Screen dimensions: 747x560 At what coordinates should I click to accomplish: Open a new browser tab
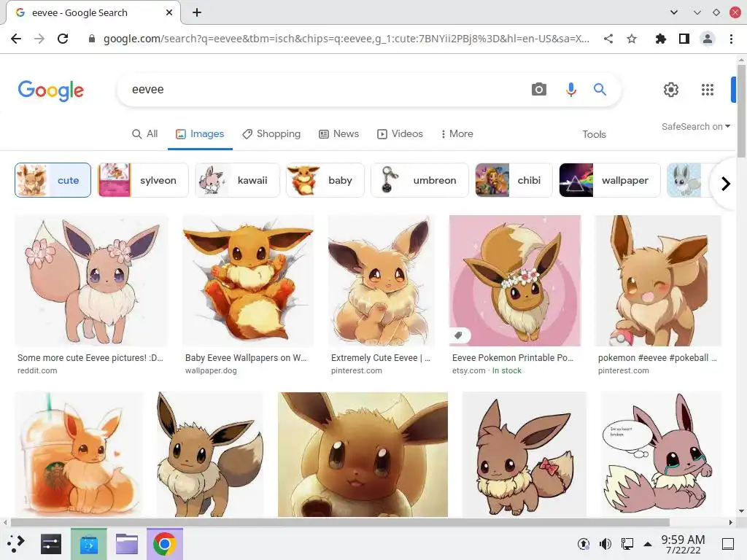197,13
